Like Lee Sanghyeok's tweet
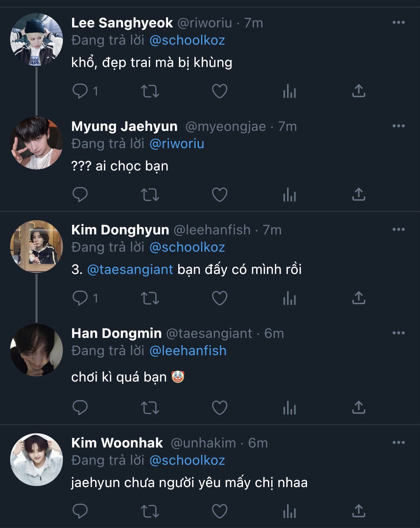 [x=219, y=91]
